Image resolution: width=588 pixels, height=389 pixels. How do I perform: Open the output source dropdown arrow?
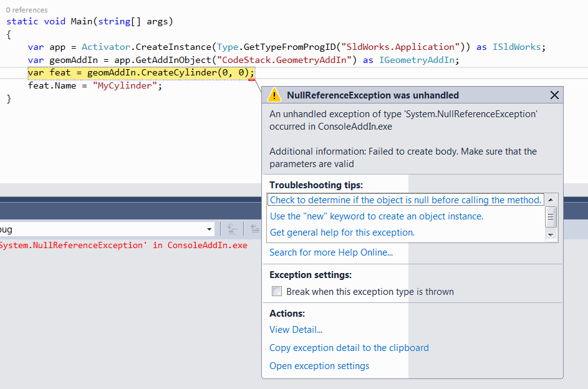coord(210,229)
